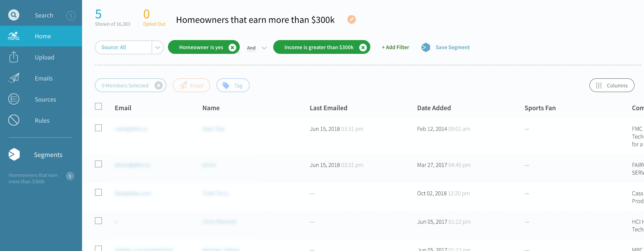Expand the Source: All dropdown
This screenshot has height=251, width=644.
[158, 47]
